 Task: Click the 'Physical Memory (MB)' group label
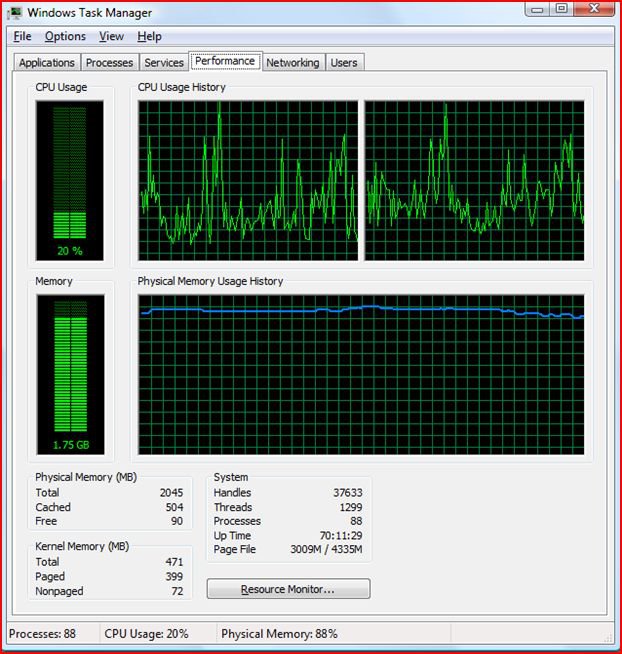86,477
